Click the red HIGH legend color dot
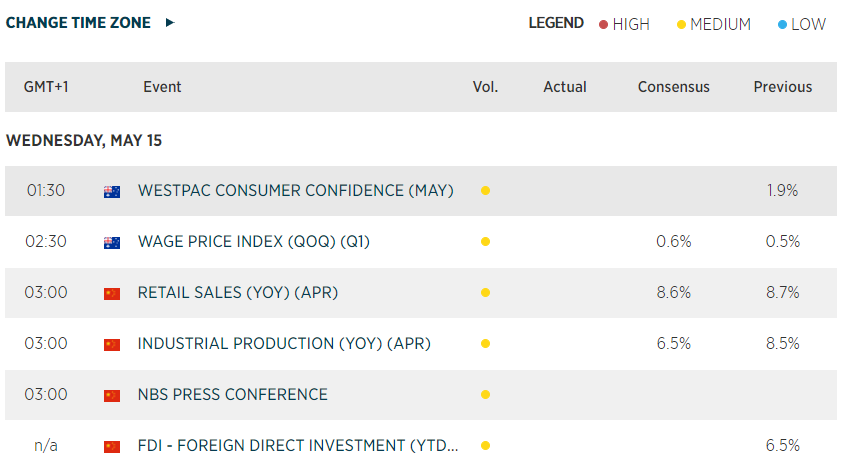843x472 pixels. pos(603,25)
